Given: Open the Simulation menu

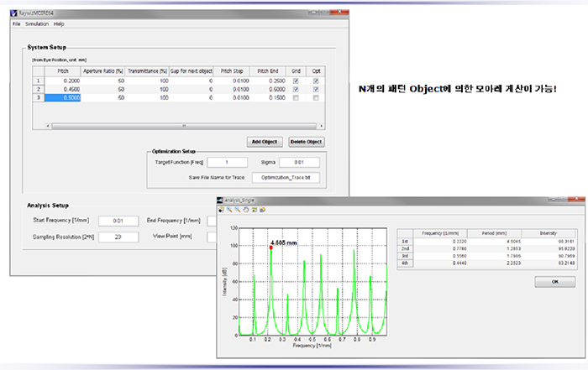Looking at the screenshot, I should coord(37,23).
